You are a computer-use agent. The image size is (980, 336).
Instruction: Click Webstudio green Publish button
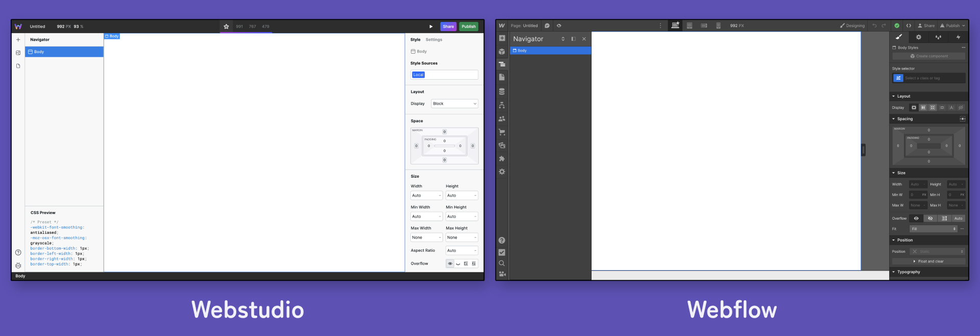[x=469, y=27]
